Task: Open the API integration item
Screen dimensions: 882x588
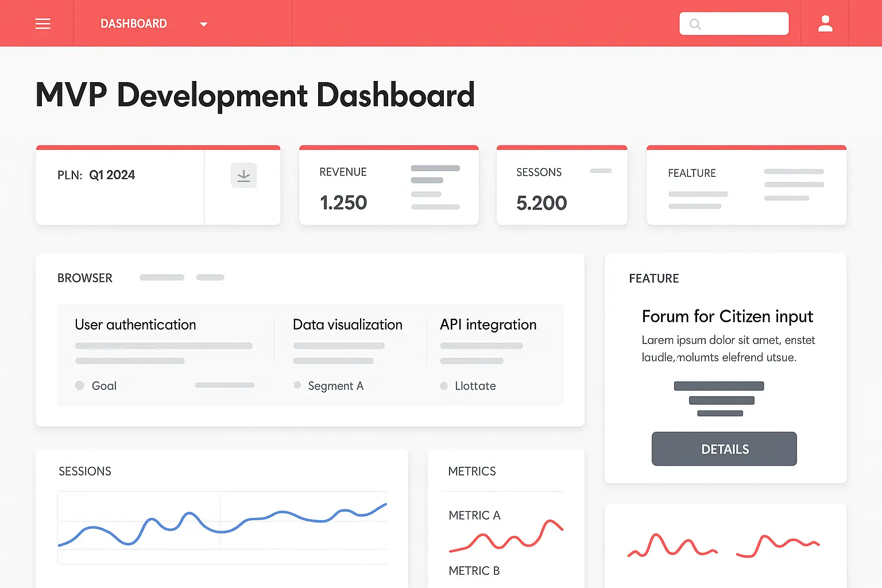Action: click(x=488, y=325)
